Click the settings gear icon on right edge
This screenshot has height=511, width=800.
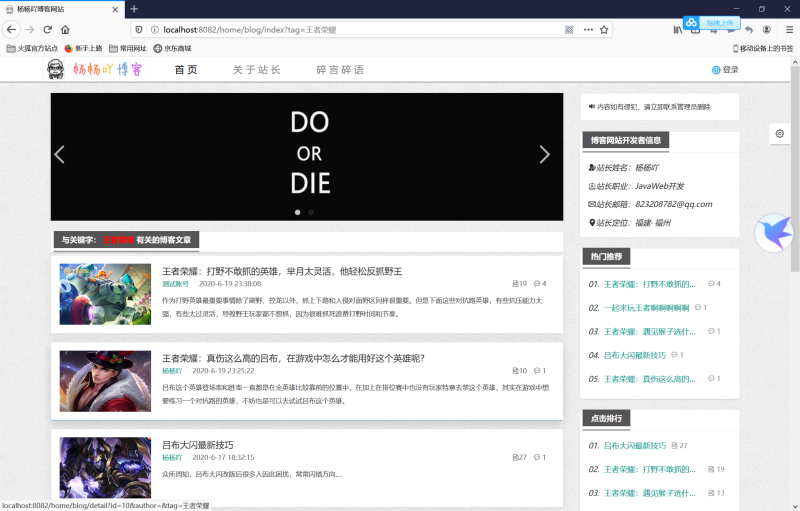pyautogui.click(x=780, y=133)
